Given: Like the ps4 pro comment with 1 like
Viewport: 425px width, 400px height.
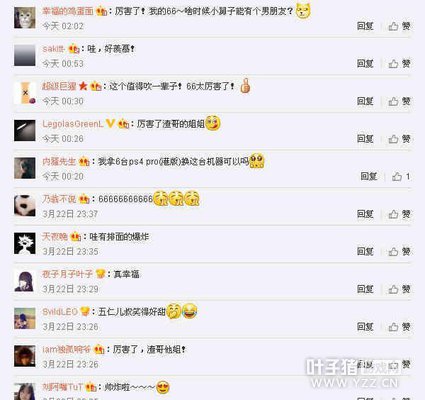Looking at the screenshot, I should click(x=401, y=176).
